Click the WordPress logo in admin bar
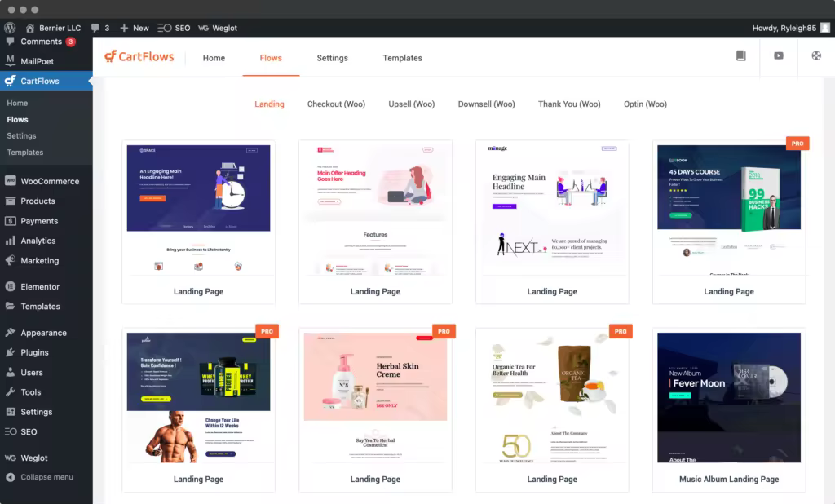Viewport: 835px width, 504px height. click(x=10, y=28)
